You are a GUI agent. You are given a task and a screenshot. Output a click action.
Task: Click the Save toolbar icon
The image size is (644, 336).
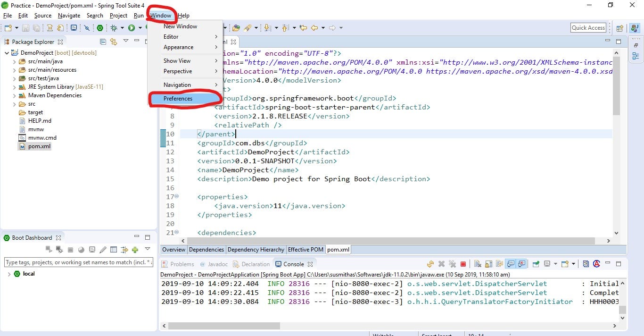point(25,28)
